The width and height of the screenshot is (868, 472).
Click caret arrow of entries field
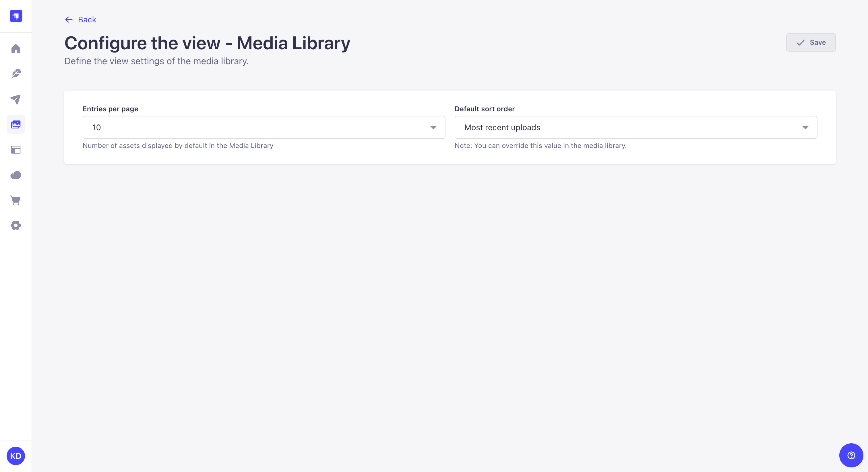coord(433,127)
